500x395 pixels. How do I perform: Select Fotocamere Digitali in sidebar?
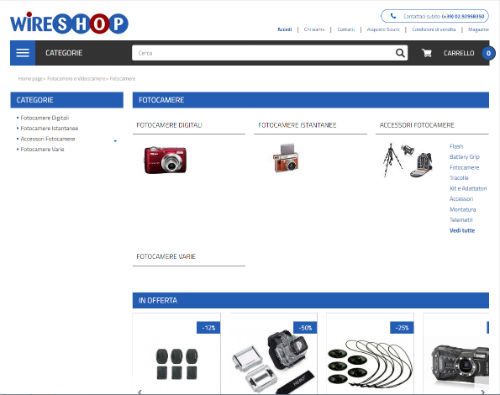click(x=45, y=118)
